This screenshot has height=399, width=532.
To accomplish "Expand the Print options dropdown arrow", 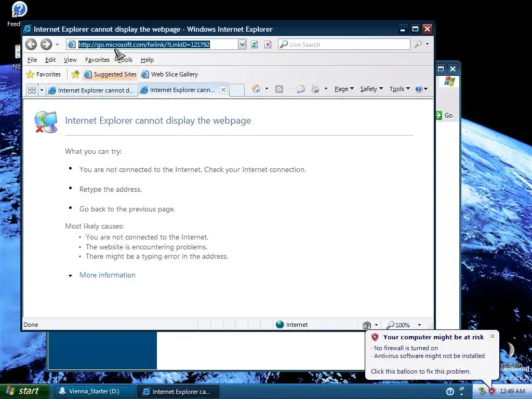I will [x=326, y=89].
